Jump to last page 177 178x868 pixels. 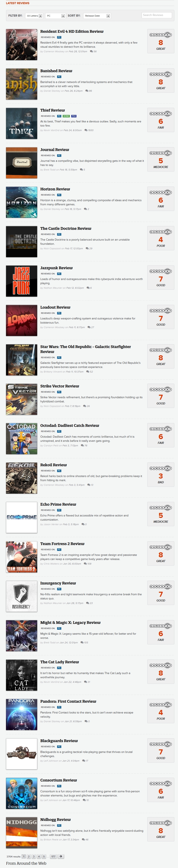tap(53, 856)
